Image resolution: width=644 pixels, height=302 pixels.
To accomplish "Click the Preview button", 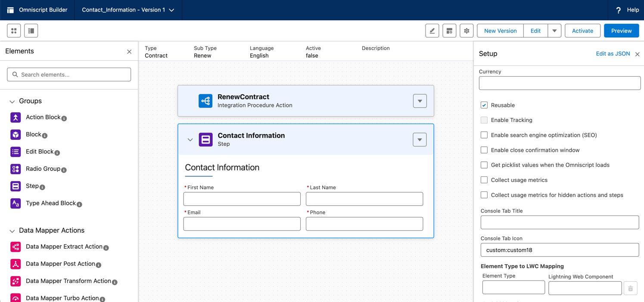I will pyautogui.click(x=621, y=31).
